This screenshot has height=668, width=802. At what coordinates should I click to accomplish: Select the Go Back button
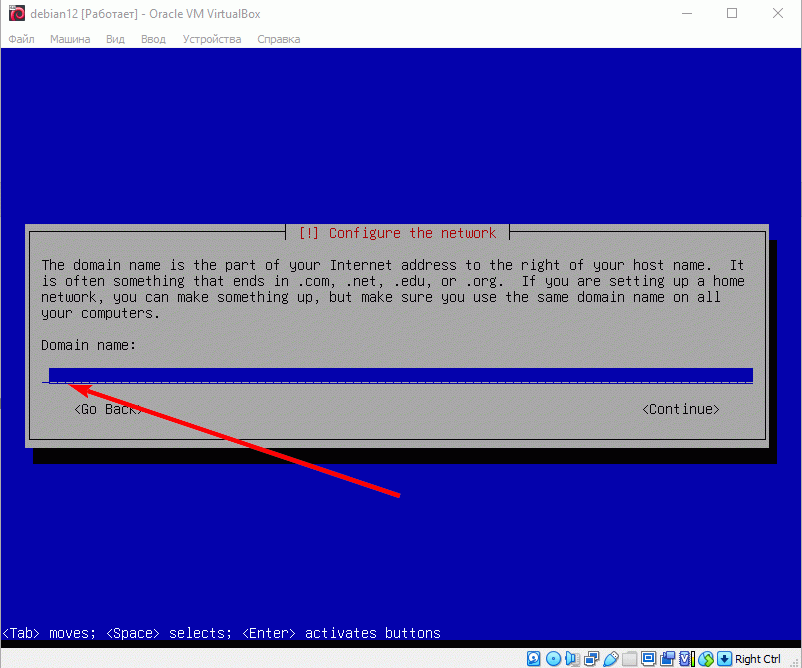pos(108,409)
